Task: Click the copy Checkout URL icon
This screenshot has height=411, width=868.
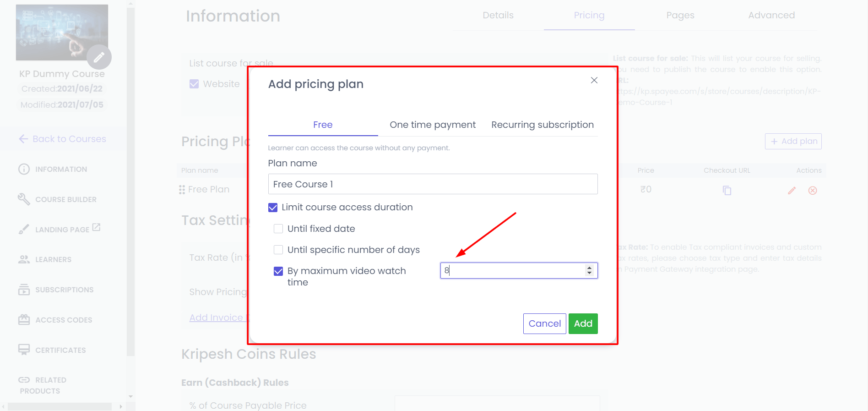Action: 727,190
